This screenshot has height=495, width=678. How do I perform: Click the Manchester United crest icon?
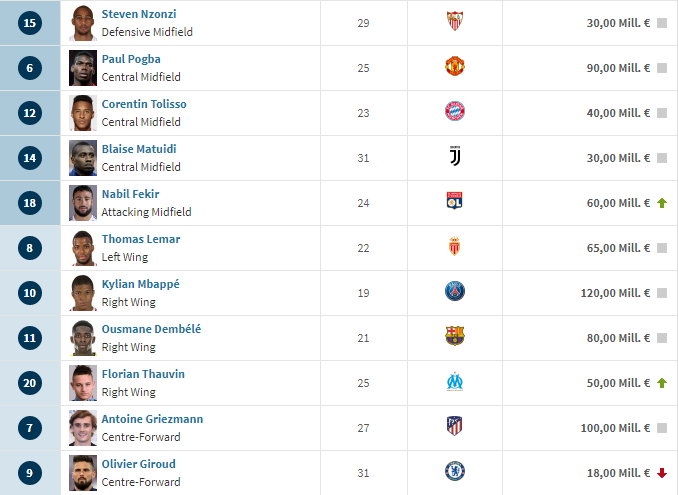coord(454,66)
